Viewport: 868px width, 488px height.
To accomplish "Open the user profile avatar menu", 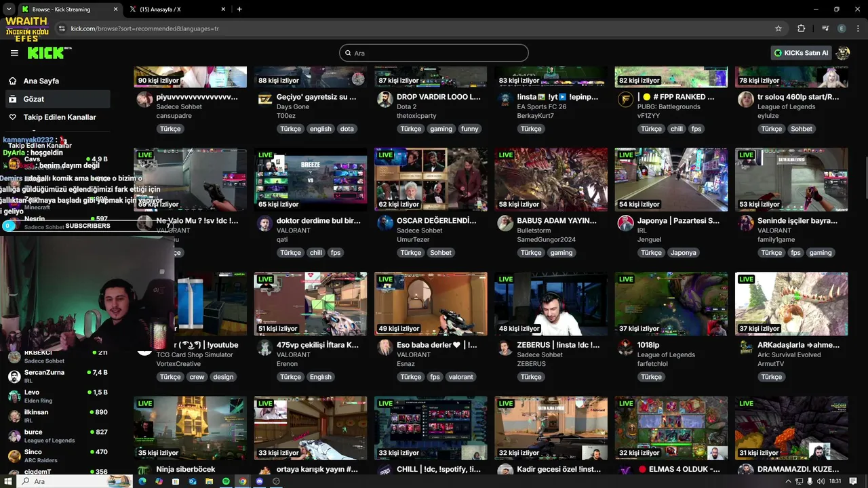I will 843,53.
